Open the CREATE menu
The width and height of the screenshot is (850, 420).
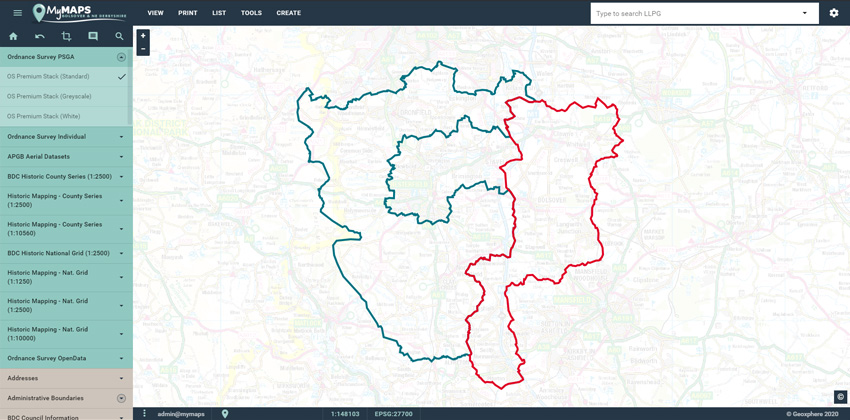pos(288,13)
